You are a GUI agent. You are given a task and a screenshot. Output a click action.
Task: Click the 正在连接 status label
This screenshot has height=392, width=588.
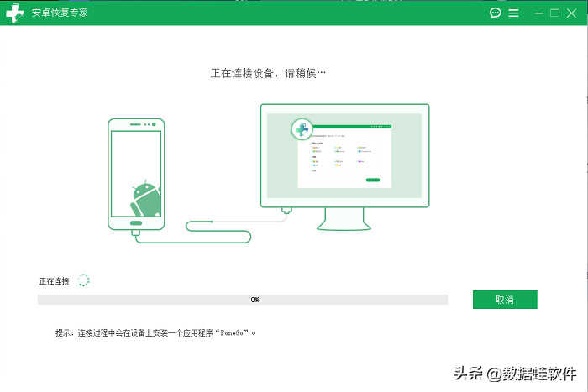[55, 280]
